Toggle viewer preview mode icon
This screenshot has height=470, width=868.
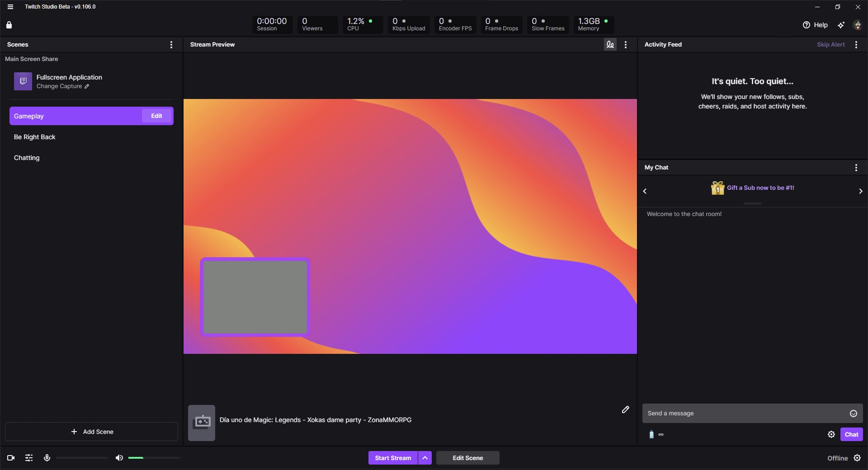click(610, 44)
